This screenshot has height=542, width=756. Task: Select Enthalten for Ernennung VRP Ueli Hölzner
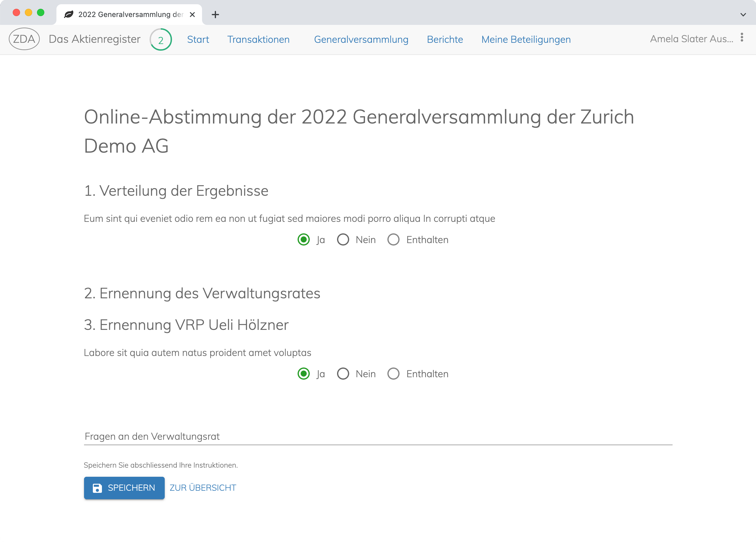[x=393, y=374]
